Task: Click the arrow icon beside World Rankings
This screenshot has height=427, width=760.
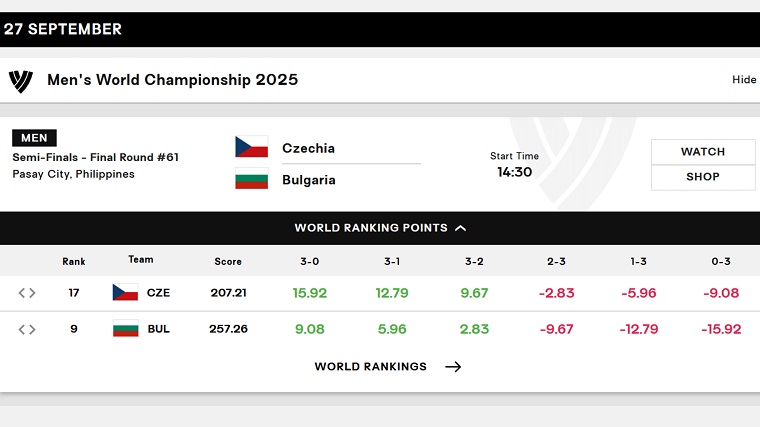Action: (x=453, y=367)
